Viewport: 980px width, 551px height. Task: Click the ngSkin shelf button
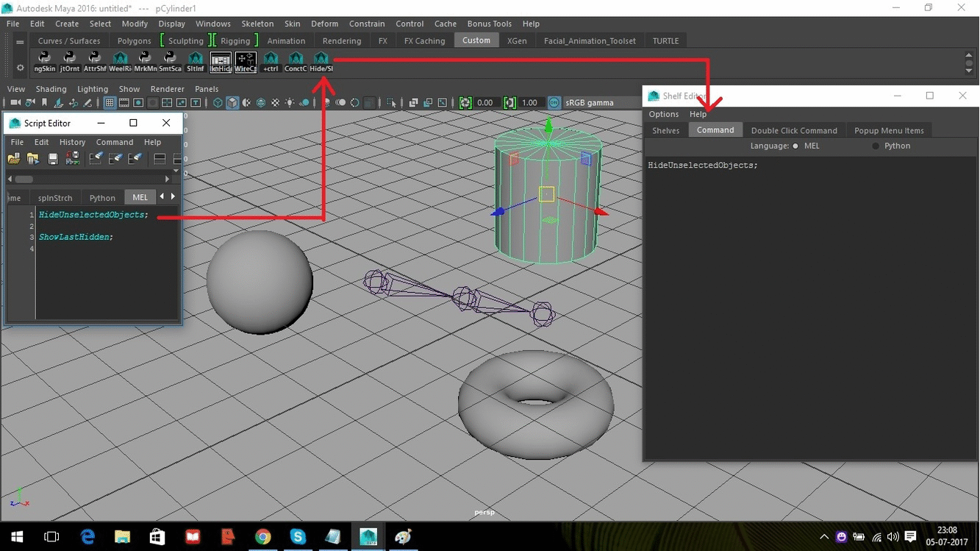point(44,61)
